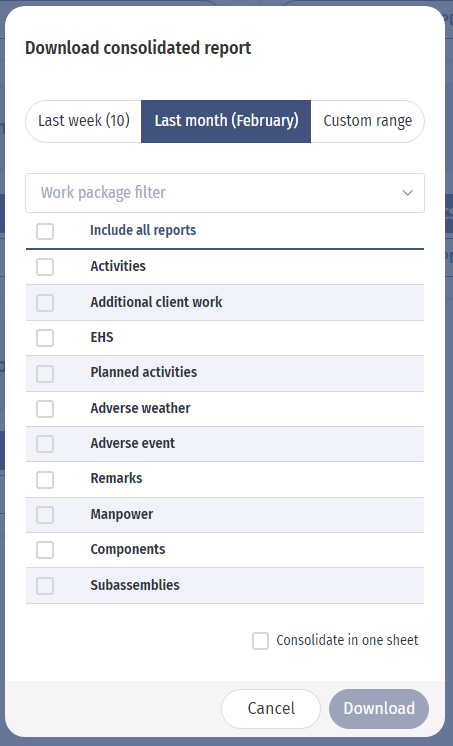The image size is (453, 746).
Task: Enable the Additional client work checkbox
Action: (45, 303)
